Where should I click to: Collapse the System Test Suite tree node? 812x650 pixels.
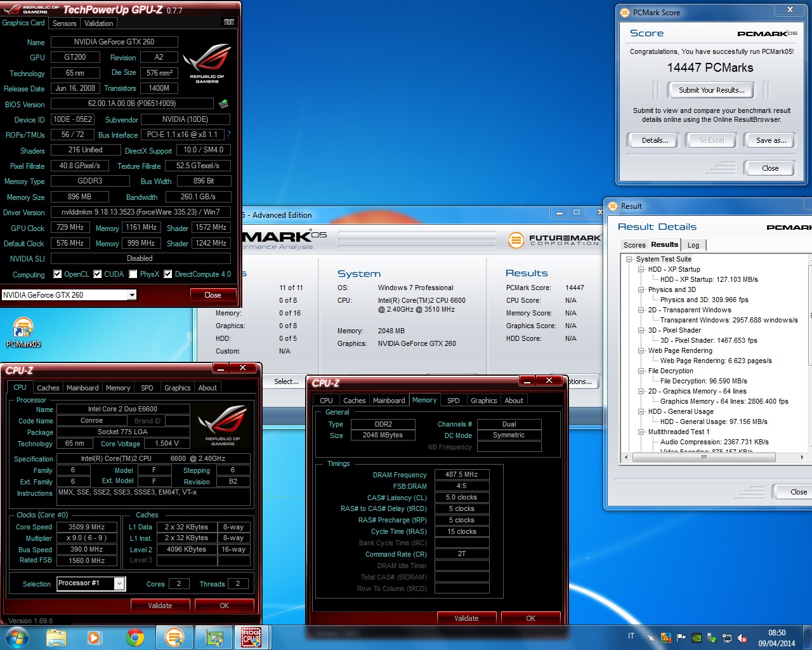pos(629,259)
